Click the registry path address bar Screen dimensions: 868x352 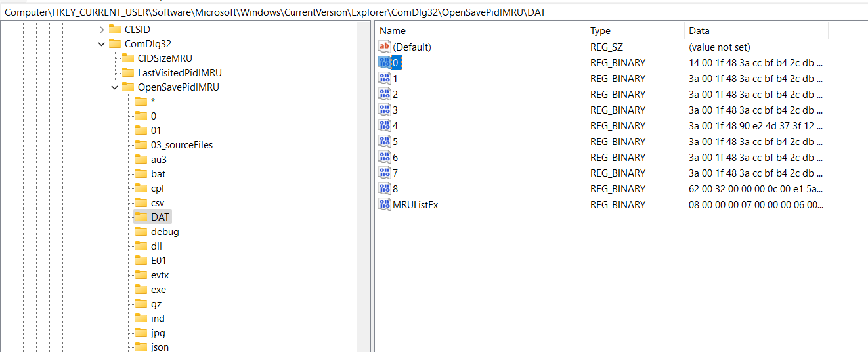tap(433, 12)
